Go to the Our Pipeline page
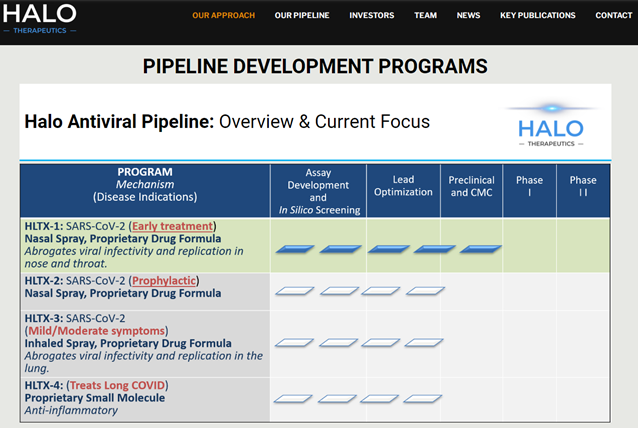 tap(301, 16)
